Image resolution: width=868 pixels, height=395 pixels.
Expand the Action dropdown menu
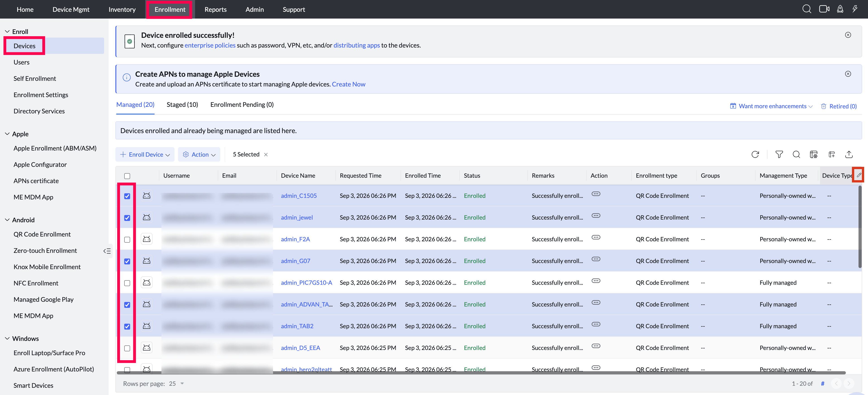click(199, 154)
